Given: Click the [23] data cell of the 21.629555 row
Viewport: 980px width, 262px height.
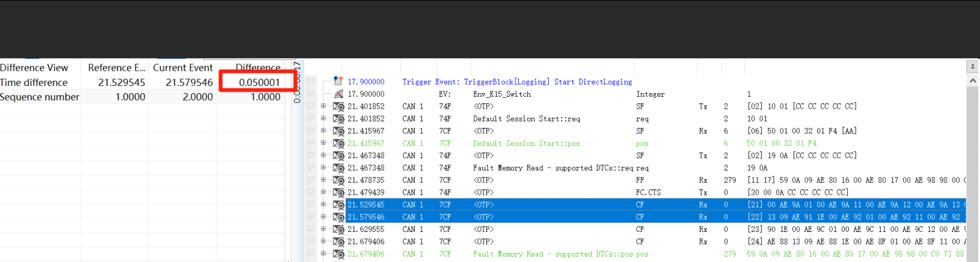Looking at the screenshot, I should point(856,230).
